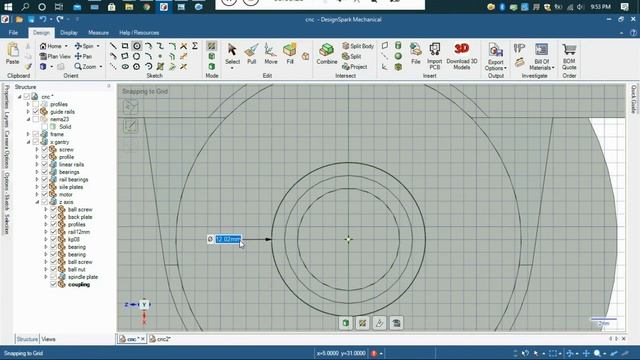Select the active Circle sketch tool
The image size is (640, 360).
point(137,46)
